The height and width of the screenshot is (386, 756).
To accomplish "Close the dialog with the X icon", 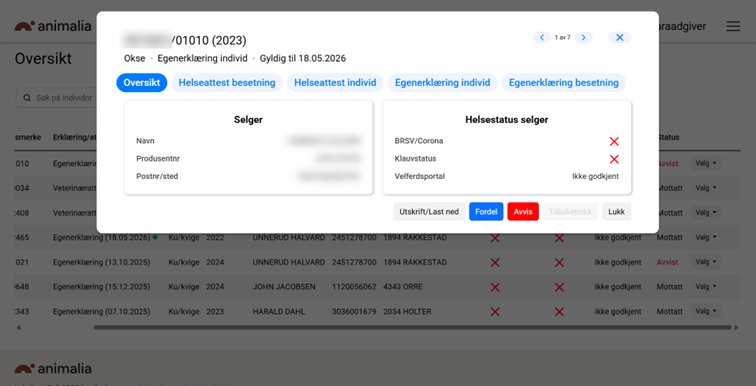I will pos(620,38).
